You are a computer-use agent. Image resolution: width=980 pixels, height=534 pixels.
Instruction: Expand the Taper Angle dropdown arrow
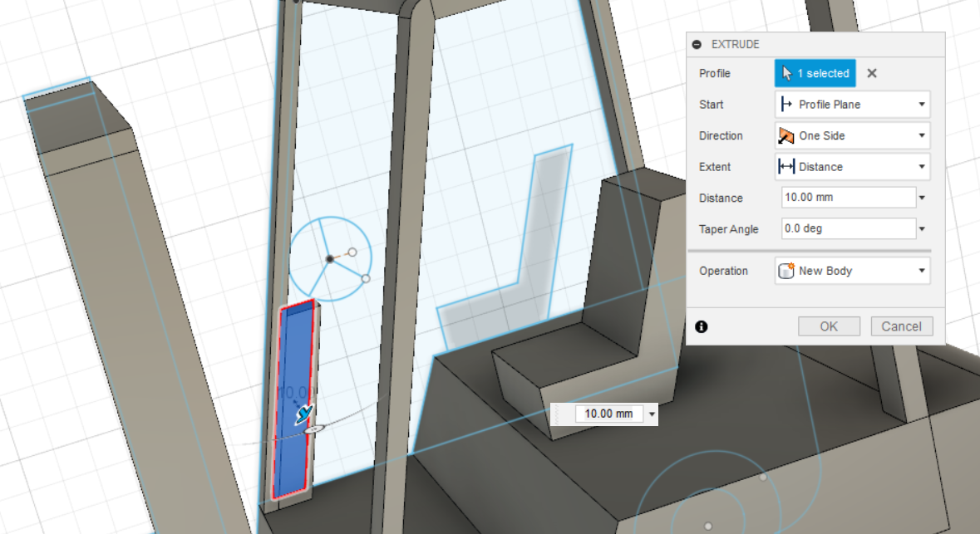tap(923, 229)
